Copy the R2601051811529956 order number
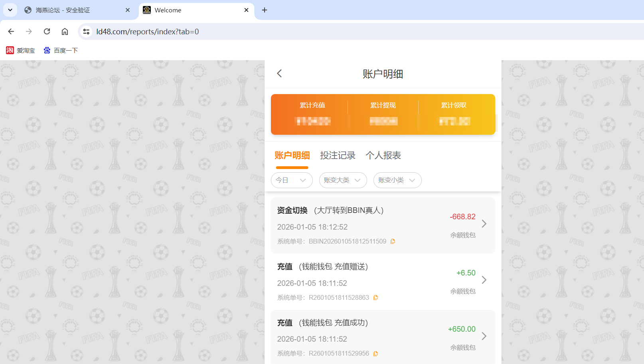644x364 pixels. pyautogui.click(x=375, y=353)
